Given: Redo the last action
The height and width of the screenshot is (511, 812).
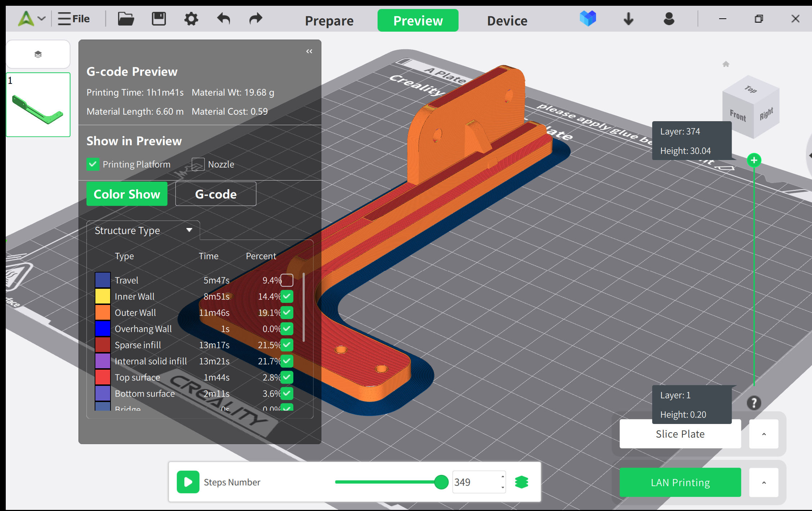Looking at the screenshot, I should click(x=256, y=19).
